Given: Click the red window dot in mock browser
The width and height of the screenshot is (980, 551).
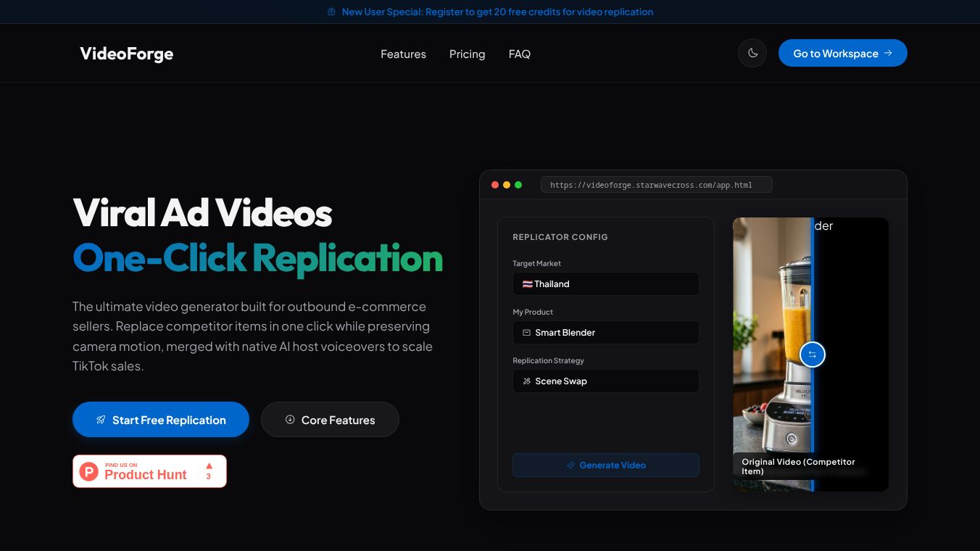Looking at the screenshot, I should coord(495,185).
